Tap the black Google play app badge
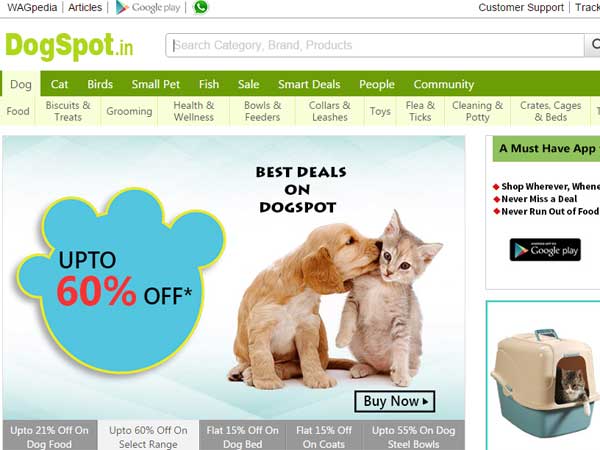The image size is (600, 450). pyautogui.click(x=545, y=250)
